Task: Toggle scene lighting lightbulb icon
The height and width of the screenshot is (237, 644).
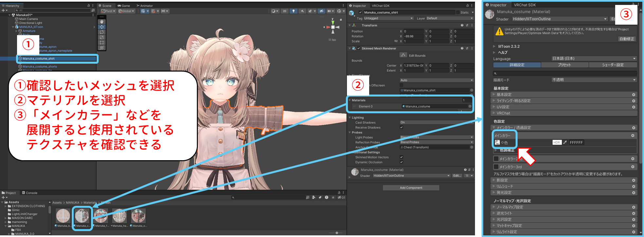Action: coord(293,11)
